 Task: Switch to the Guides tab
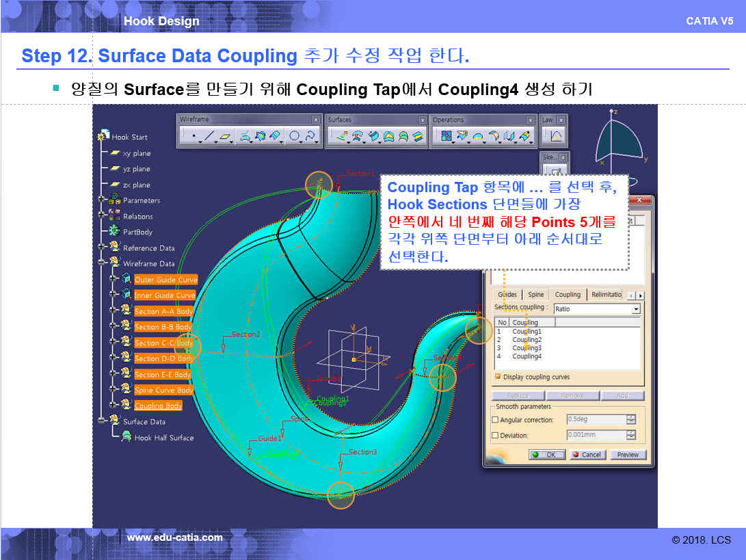[x=507, y=295]
